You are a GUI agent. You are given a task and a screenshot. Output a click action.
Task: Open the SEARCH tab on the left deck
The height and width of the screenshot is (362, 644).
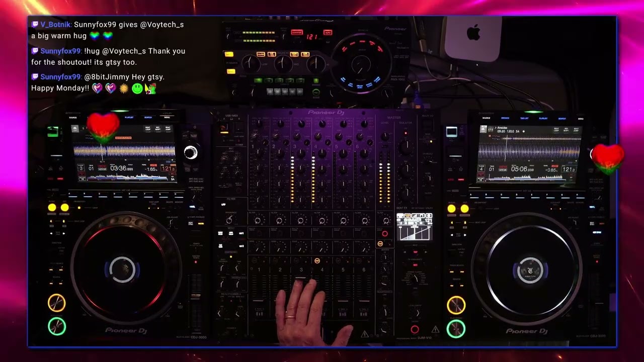click(148, 117)
